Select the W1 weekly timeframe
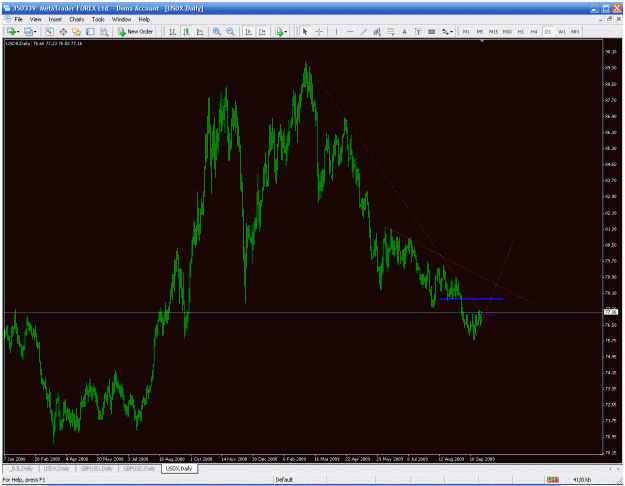Screen dimensions: 625x486 tap(562, 31)
